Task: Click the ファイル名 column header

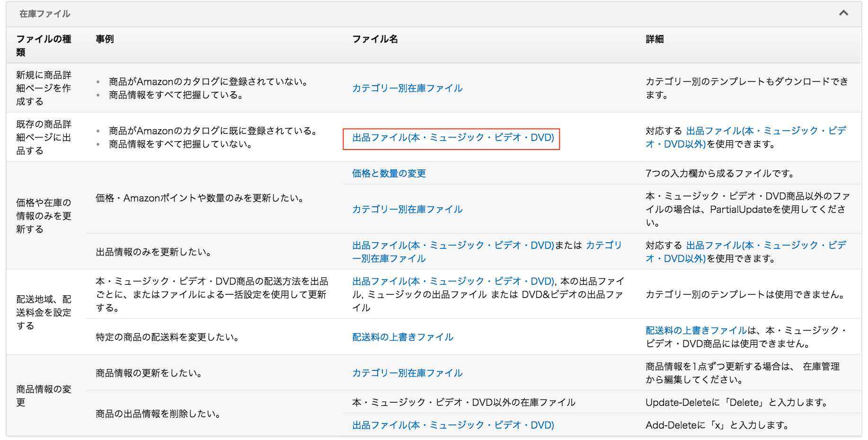Action: pyautogui.click(x=375, y=39)
